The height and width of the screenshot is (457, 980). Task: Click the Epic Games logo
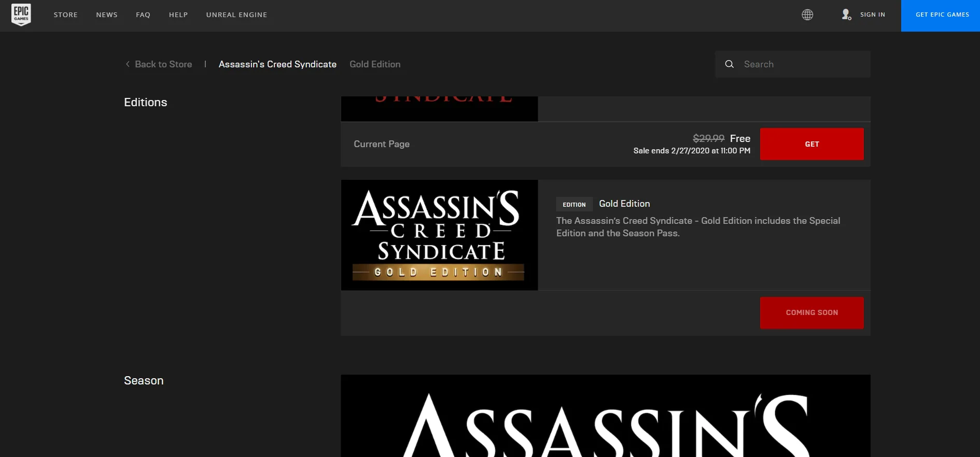pyautogui.click(x=21, y=15)
